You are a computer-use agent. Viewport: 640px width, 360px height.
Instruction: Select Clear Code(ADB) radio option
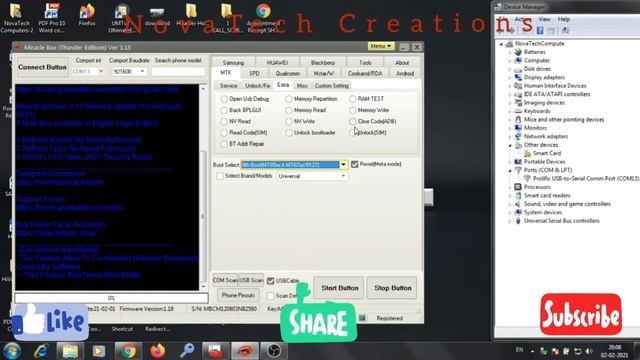(x=353, y=122)
